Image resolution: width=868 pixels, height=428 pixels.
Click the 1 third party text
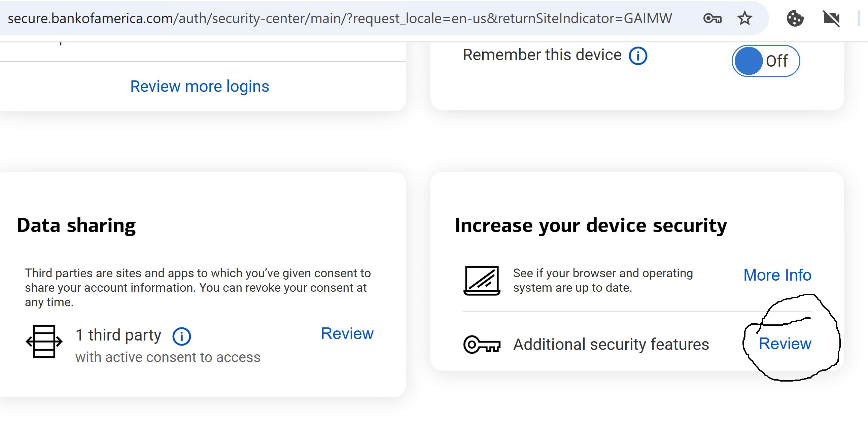[118, 335]
